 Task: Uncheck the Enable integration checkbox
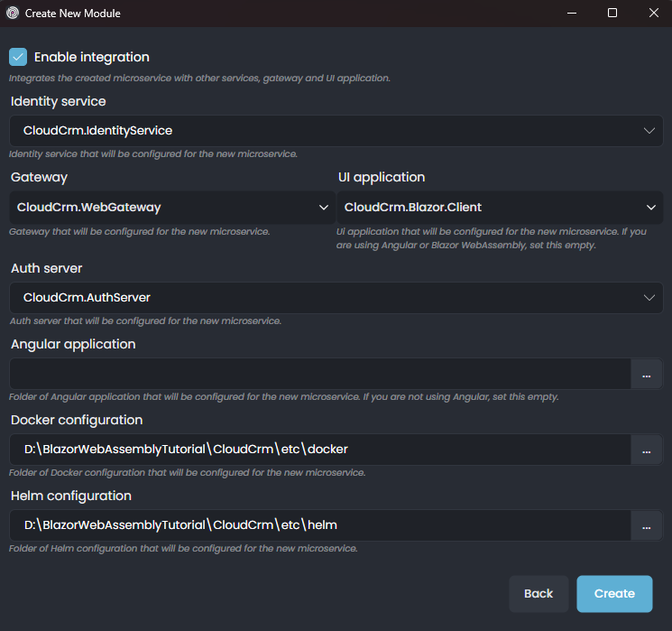point(18,57)
